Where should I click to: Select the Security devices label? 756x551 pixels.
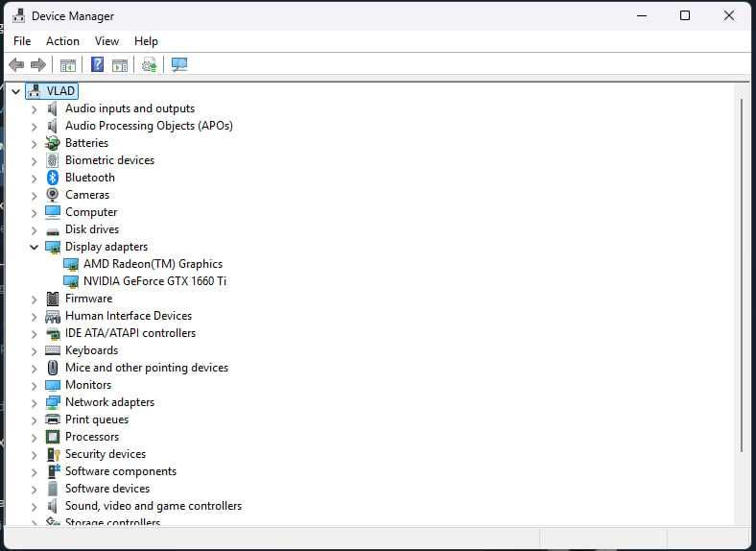click(106, 454)
